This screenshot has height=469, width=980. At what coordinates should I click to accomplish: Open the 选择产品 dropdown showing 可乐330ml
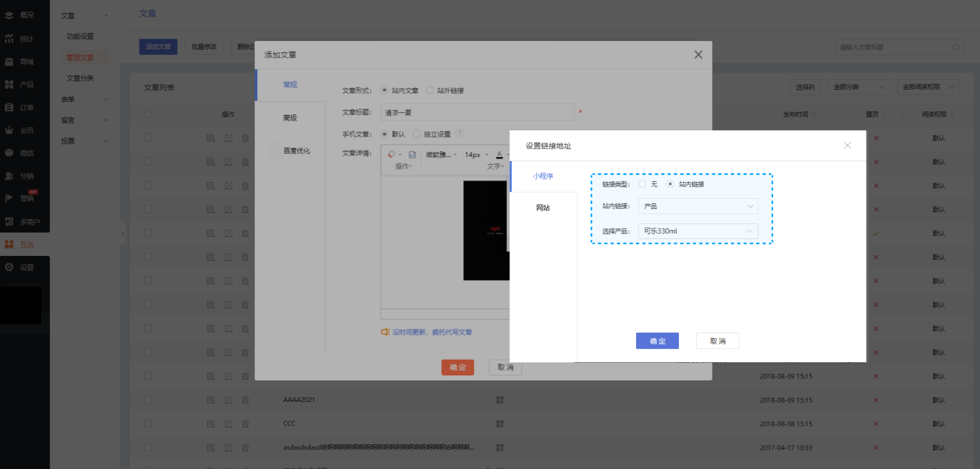(698, 231)
